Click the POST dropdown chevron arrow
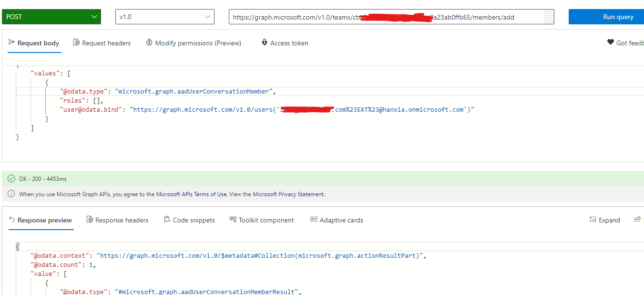Viewport: 644px width, 295px height. click(93, 17)
